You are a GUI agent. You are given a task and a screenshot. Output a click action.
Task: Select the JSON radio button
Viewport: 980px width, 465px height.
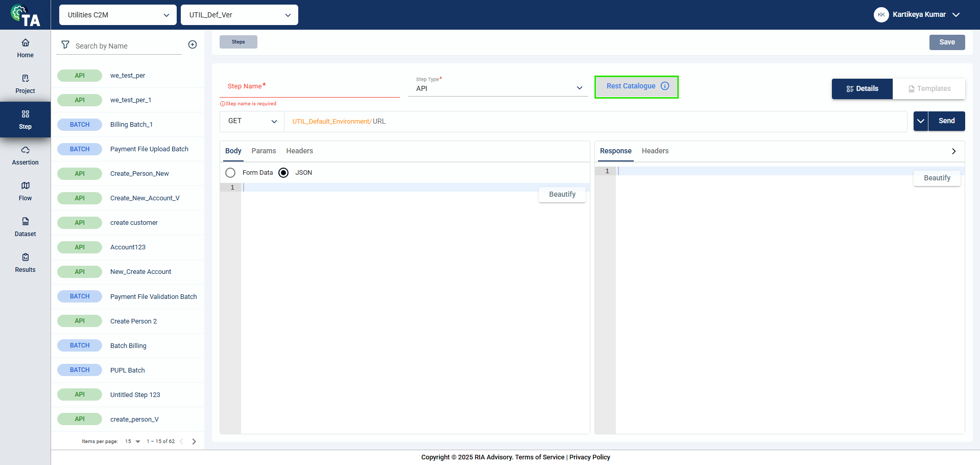[283, 173]
